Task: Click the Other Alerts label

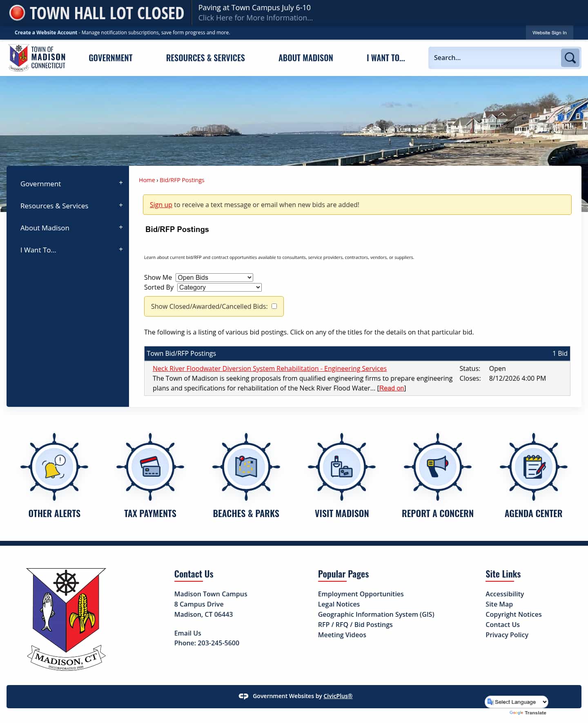Action: tap(54, 513)
